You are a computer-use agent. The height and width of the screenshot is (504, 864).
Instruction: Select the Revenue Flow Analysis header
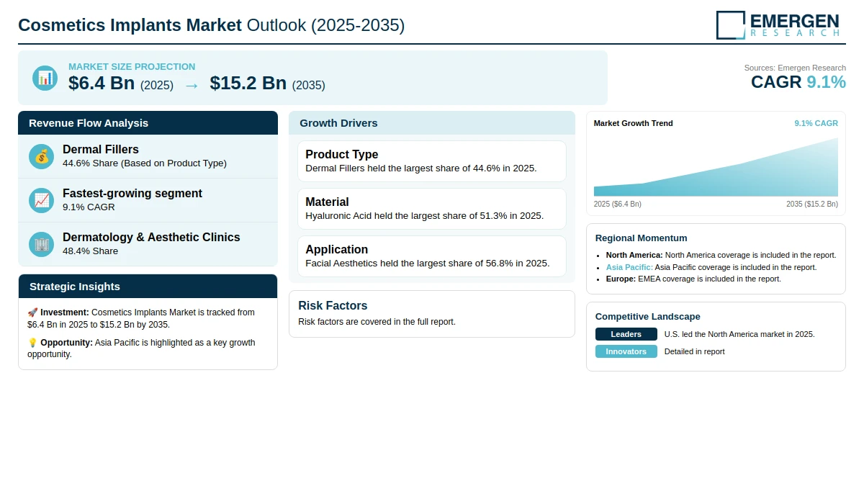tap(148, 123)
